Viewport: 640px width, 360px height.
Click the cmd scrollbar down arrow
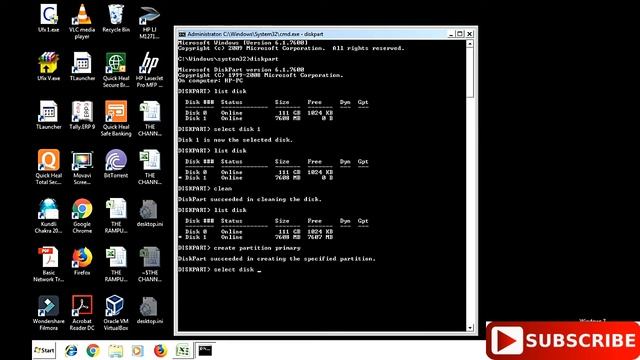pyautogui.click(x=470, y=328)
